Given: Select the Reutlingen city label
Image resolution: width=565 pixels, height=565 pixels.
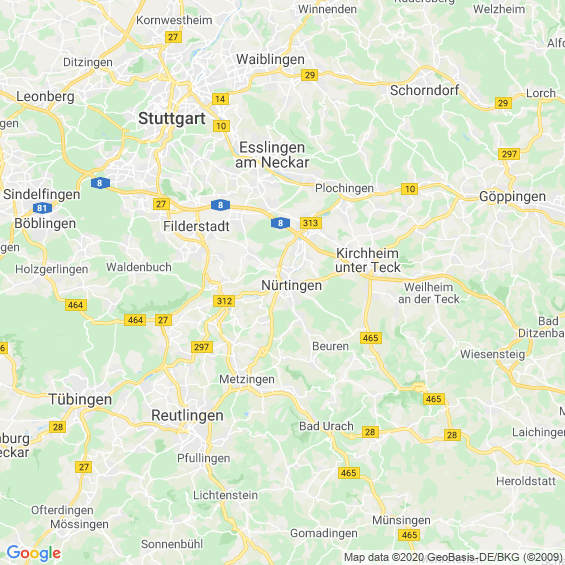Looking at the screenshot, I should 187,416.
